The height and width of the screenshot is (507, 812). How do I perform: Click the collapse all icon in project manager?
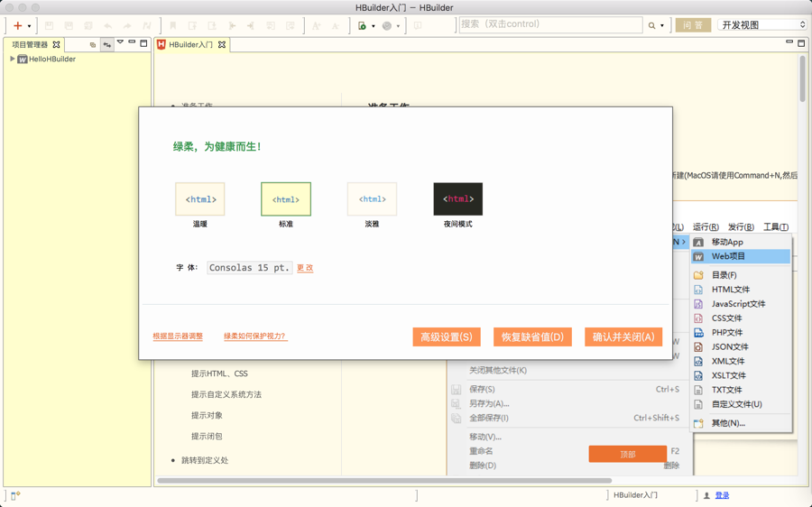(93, 44)
